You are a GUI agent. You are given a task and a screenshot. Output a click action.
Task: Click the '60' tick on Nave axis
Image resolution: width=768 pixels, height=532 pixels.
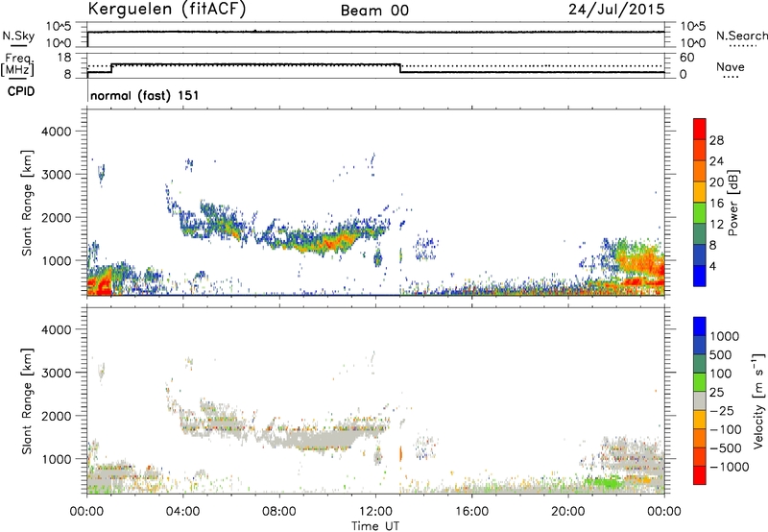[x=686, y=58]
